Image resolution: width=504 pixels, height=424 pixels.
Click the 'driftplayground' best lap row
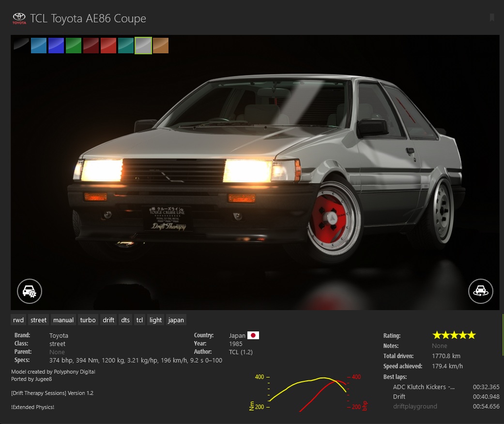[446, 406]
